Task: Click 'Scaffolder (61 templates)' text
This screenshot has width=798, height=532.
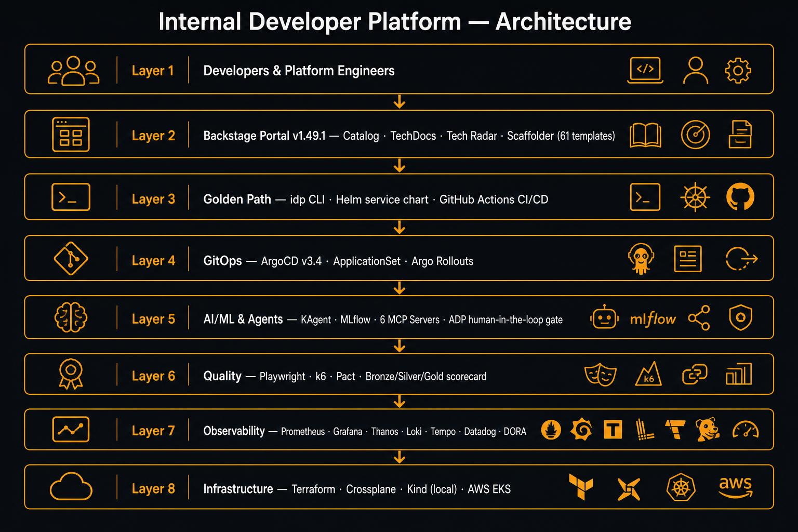Action: [561, 136]
